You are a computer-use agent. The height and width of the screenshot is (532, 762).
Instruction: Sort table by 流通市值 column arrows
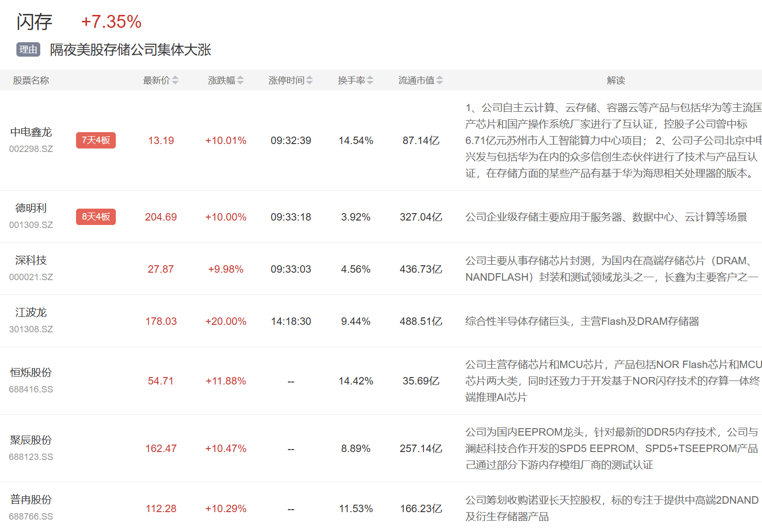(439, 80)
